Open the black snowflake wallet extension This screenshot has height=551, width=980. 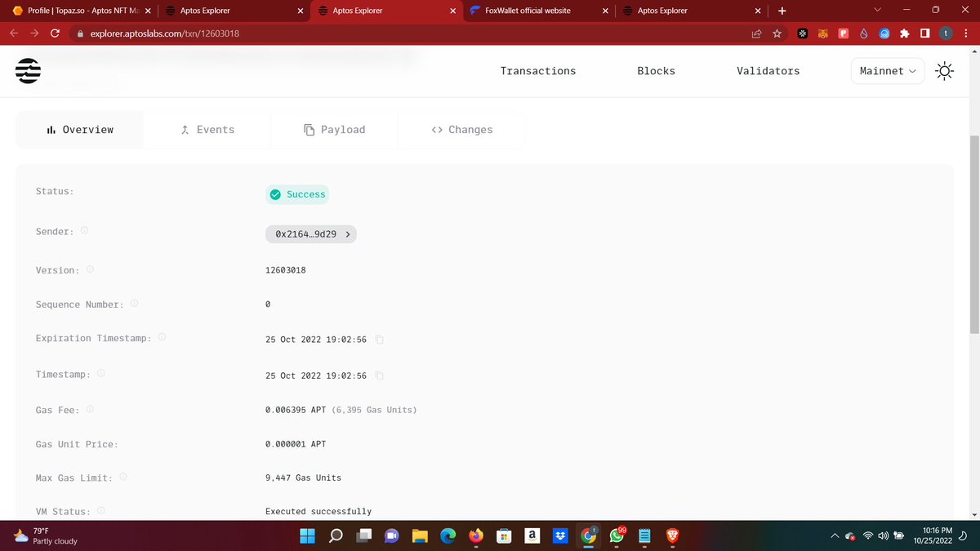tap(804, 33)
